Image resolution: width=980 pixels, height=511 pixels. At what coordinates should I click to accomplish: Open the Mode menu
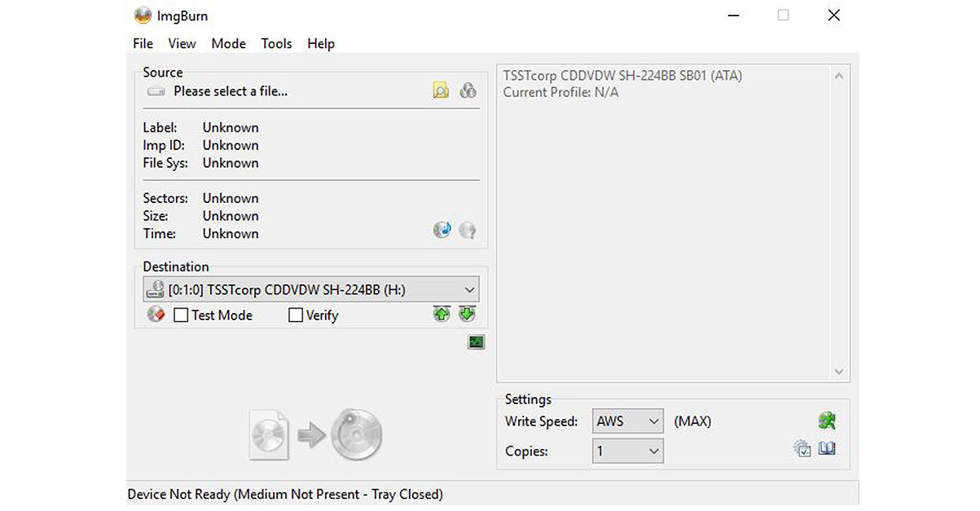point(228,43)
